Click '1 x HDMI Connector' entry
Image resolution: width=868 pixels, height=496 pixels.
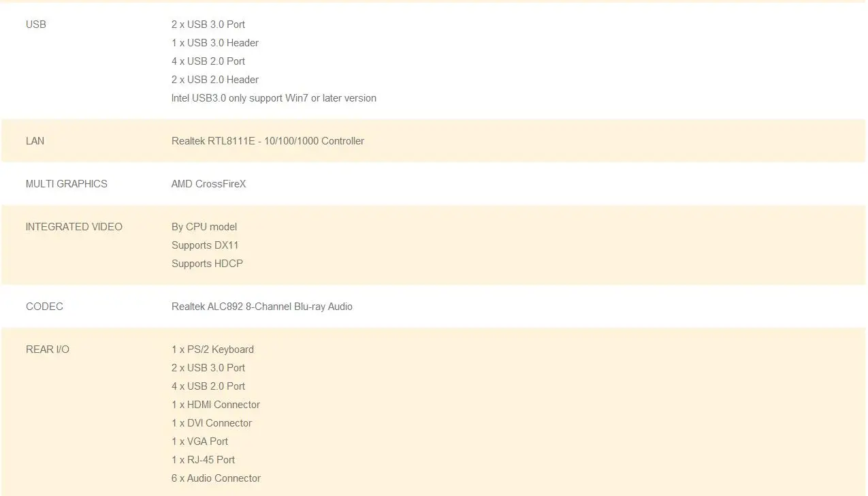216,405
